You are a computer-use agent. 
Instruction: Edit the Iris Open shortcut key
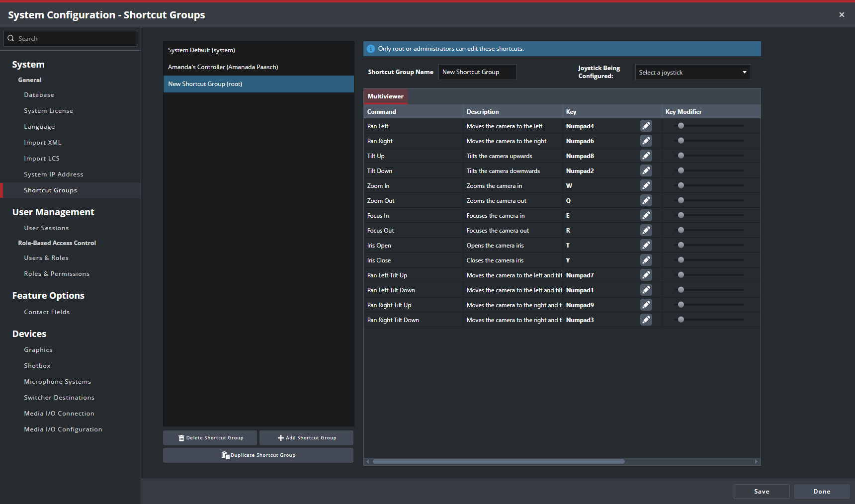pyautogui.click(x=646, y=246)
